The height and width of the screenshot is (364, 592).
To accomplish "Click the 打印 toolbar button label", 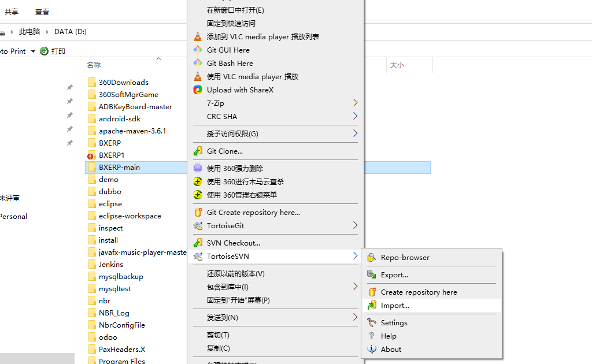I will [x=58, y=51].
